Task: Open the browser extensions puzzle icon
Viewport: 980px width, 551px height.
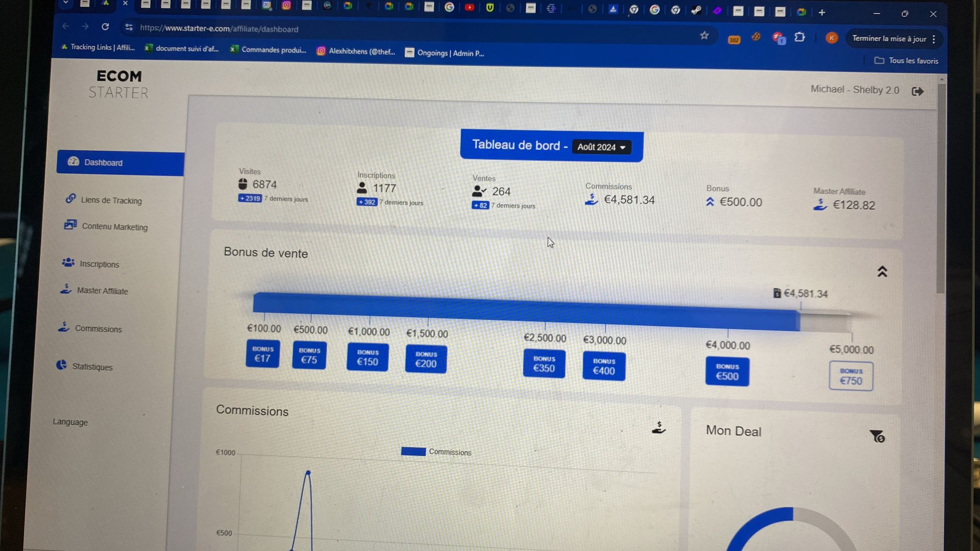Action: pos(799,37)
